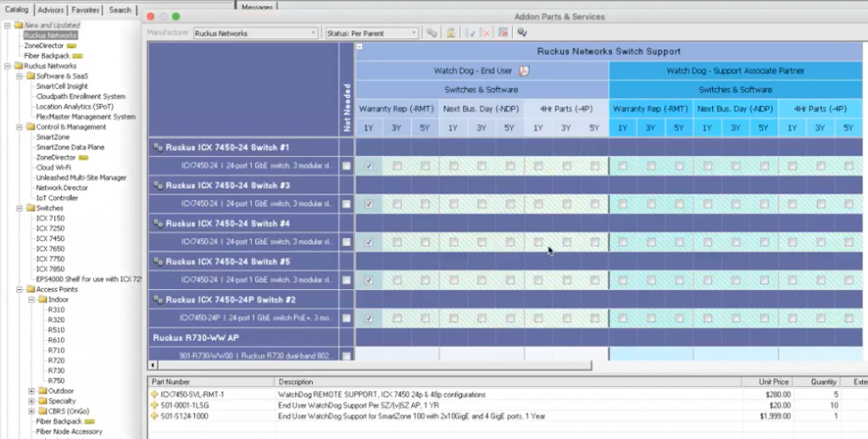
Task: Click the green checkmark select-all toolbar icon
Action: click(x=470, y=33)
